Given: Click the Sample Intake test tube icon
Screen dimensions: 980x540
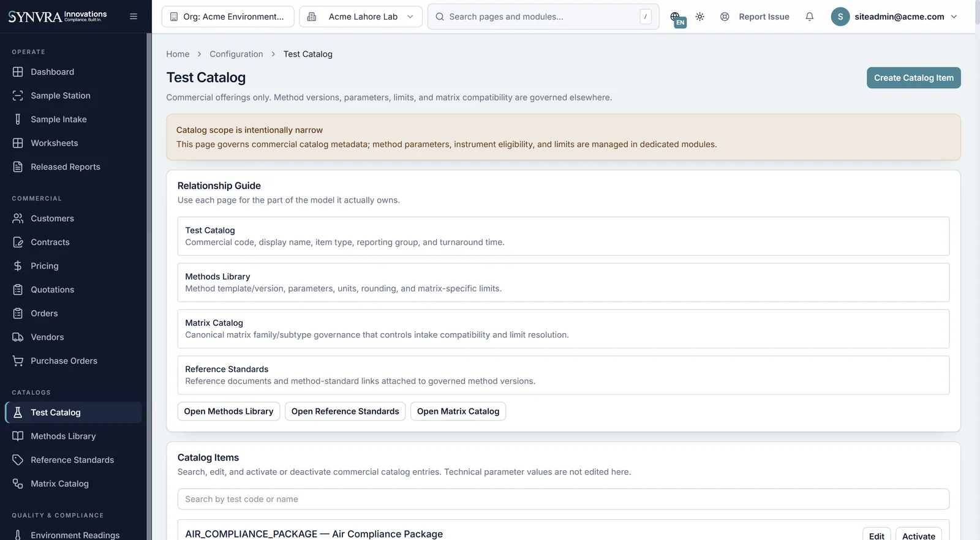Looking at the screenshot, I should pyautogui.click(x=18, y=119).
